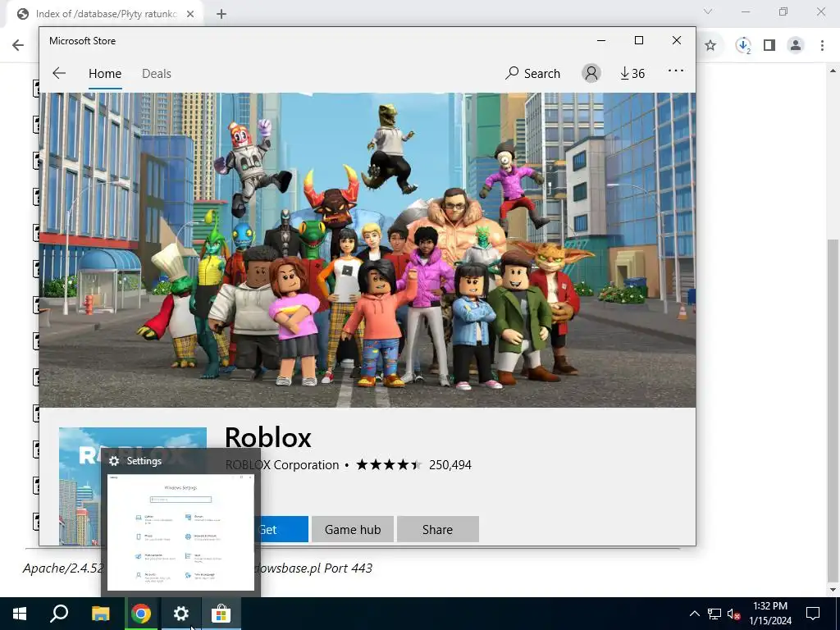Click the Roblox hero banner image
This screenshot has height=630, width=840.
tap(367, 250)
